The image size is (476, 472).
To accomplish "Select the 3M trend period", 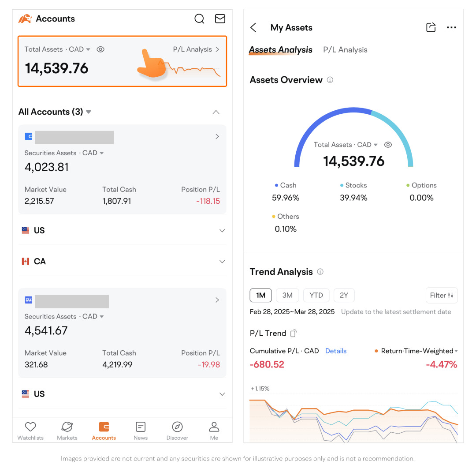I will click(287, 295).
